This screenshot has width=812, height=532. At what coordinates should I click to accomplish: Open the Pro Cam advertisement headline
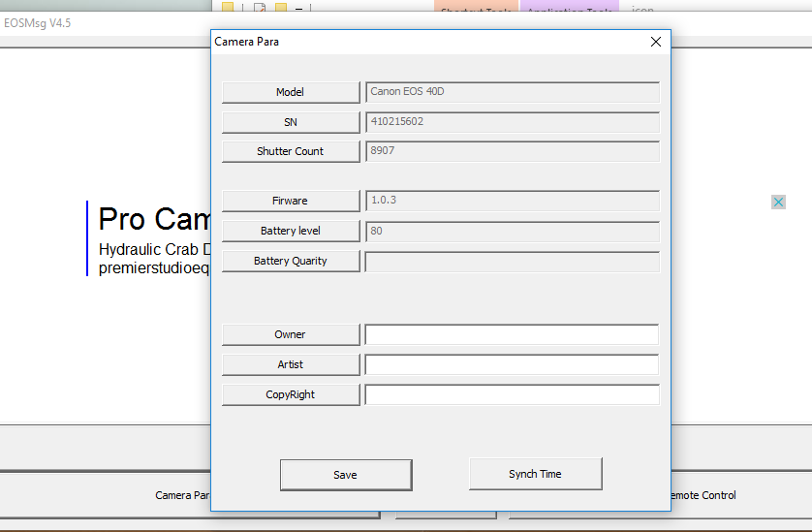154,219
